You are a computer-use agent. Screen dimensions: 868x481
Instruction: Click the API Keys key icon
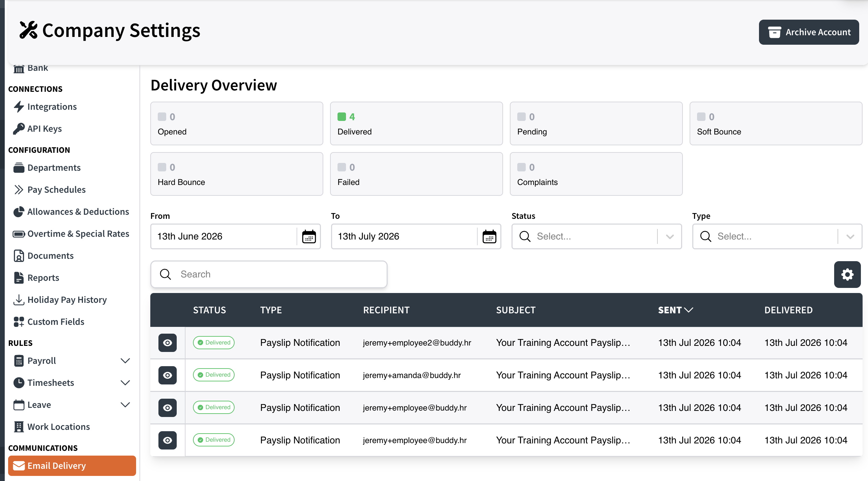click(19, 129)
